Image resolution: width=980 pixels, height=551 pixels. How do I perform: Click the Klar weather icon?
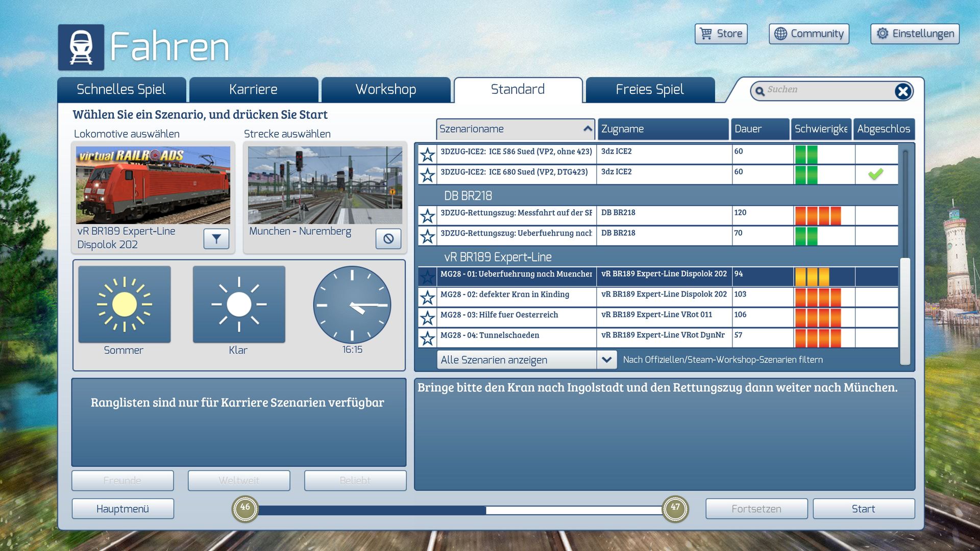239,304
